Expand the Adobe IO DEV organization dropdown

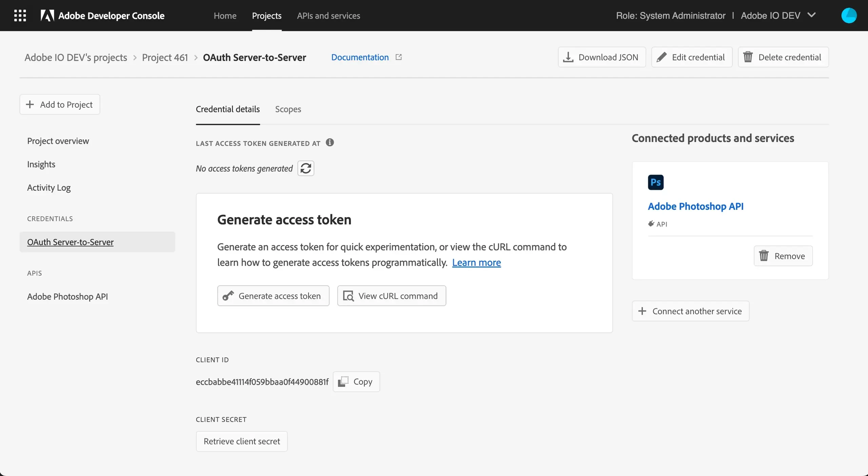[812, 15]
